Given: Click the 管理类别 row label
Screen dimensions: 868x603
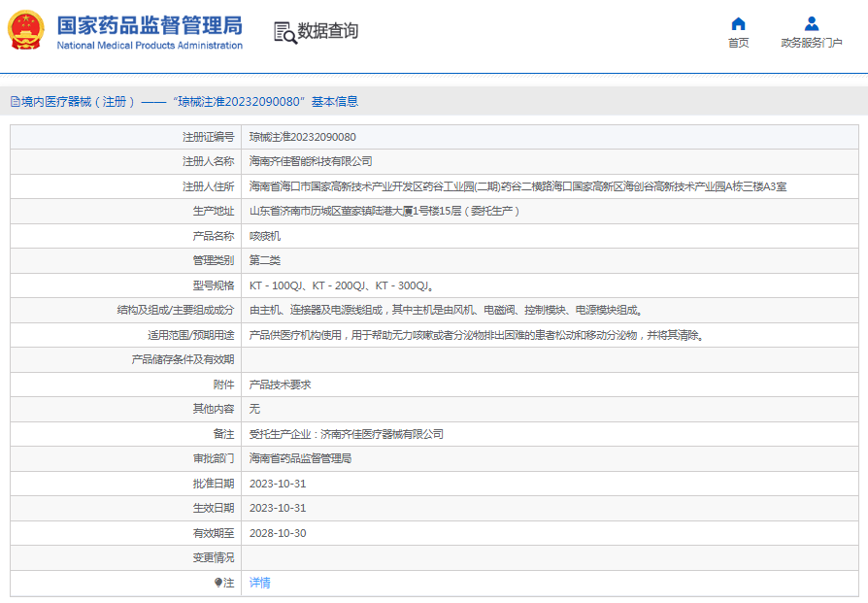Looking at the screenshot, I should pyautogui.click(x=214, y=261).
